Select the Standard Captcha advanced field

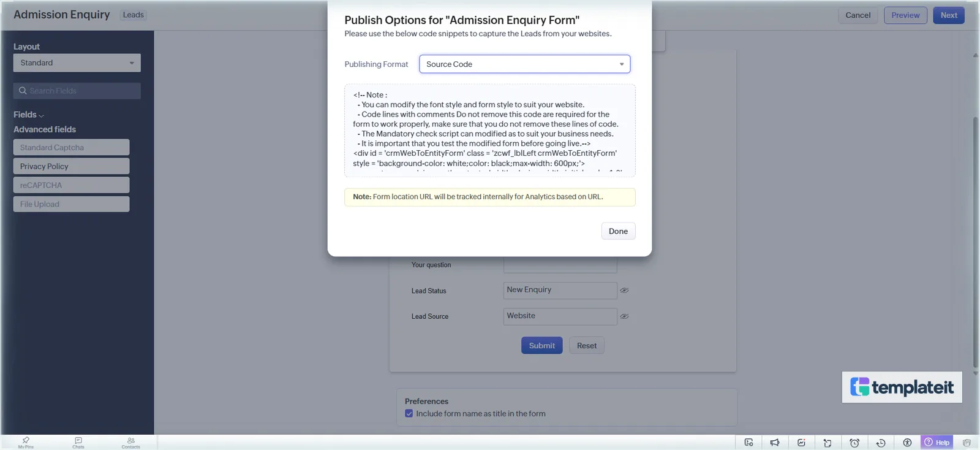(71, 147)
